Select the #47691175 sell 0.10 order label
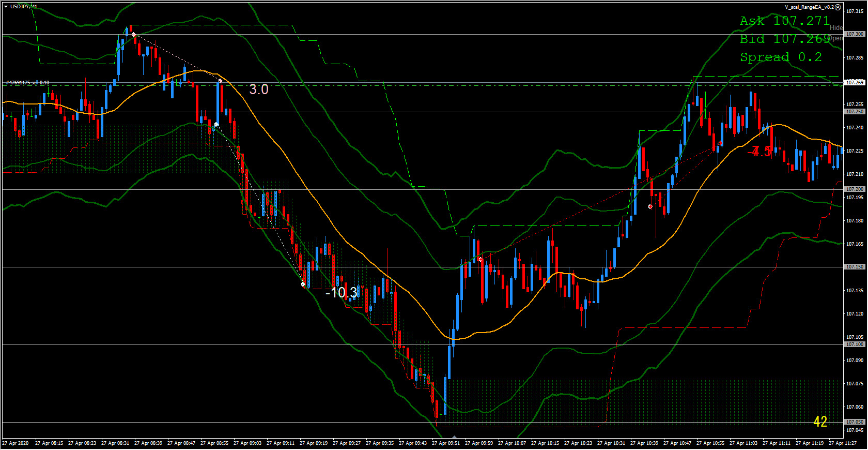The image size is (868, 450). point(27,83)
